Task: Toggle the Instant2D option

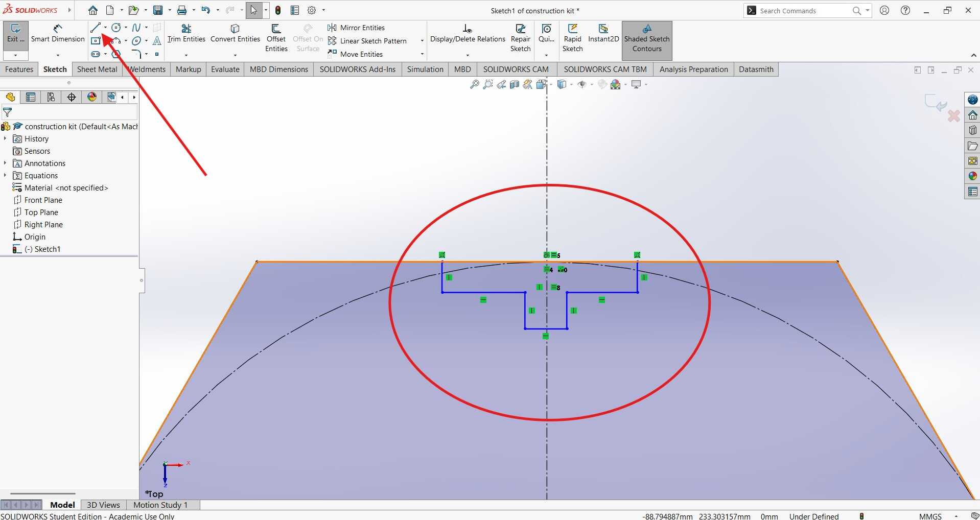Action: [603, 34]
